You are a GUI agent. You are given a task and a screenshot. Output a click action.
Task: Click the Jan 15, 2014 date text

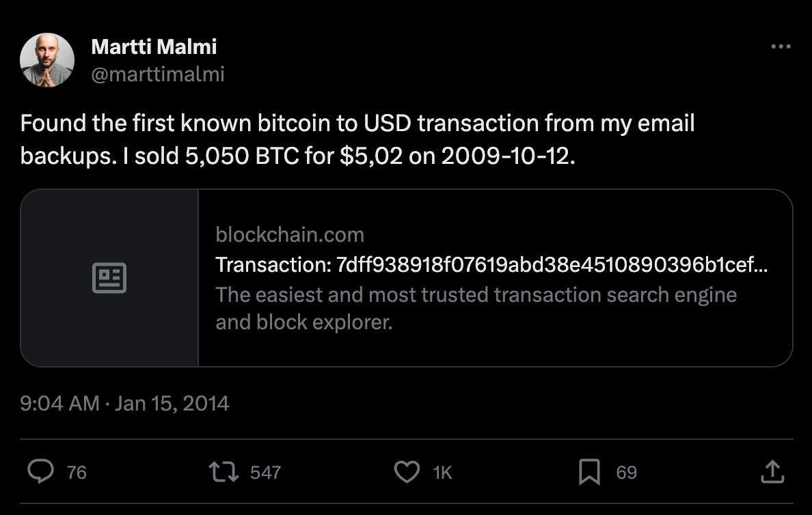(x=172, y=403)
